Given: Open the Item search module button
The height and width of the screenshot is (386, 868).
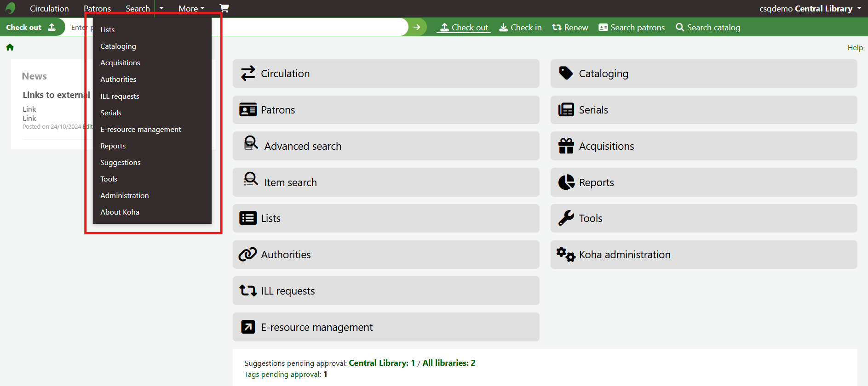Looking at the screenshot, I should tap(386, 182).
